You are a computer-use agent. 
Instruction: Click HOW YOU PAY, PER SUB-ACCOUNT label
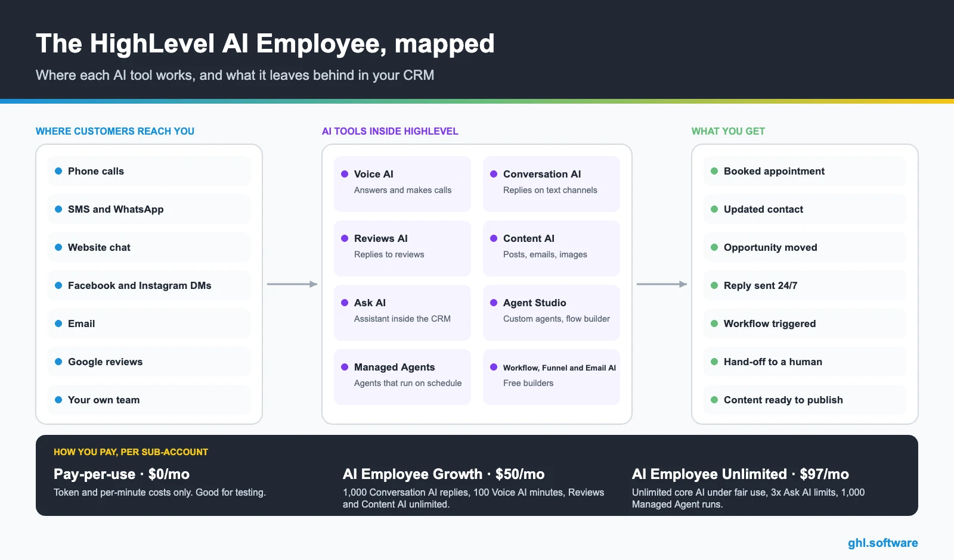[131, 452]
